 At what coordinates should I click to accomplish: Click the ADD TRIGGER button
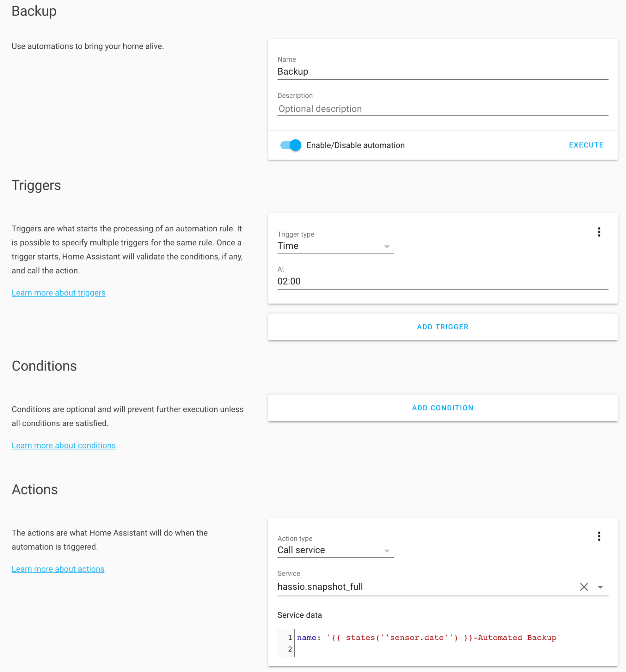tap(442, 327)
